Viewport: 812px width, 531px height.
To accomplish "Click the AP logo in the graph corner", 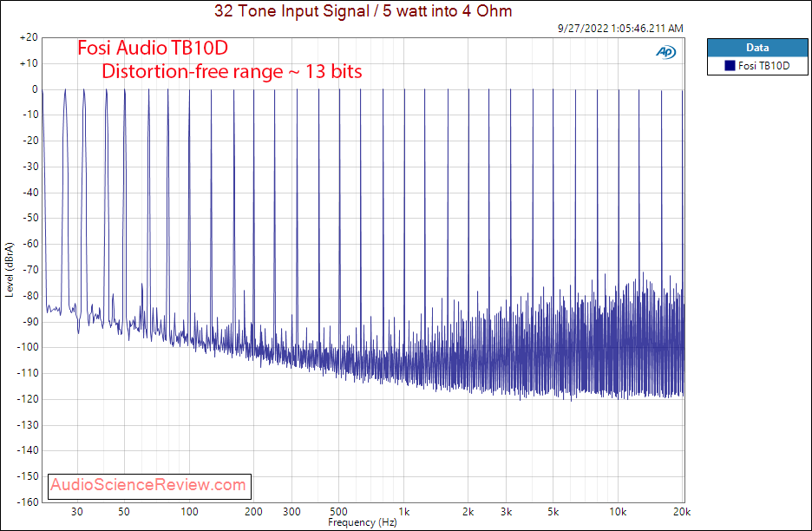I will (x=666, y=52).
